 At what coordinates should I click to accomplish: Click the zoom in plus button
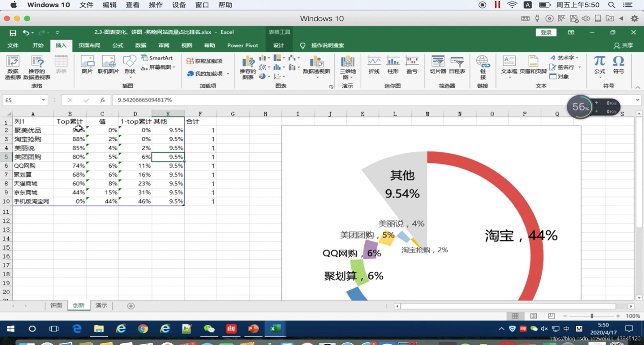(x=618, y=316)
